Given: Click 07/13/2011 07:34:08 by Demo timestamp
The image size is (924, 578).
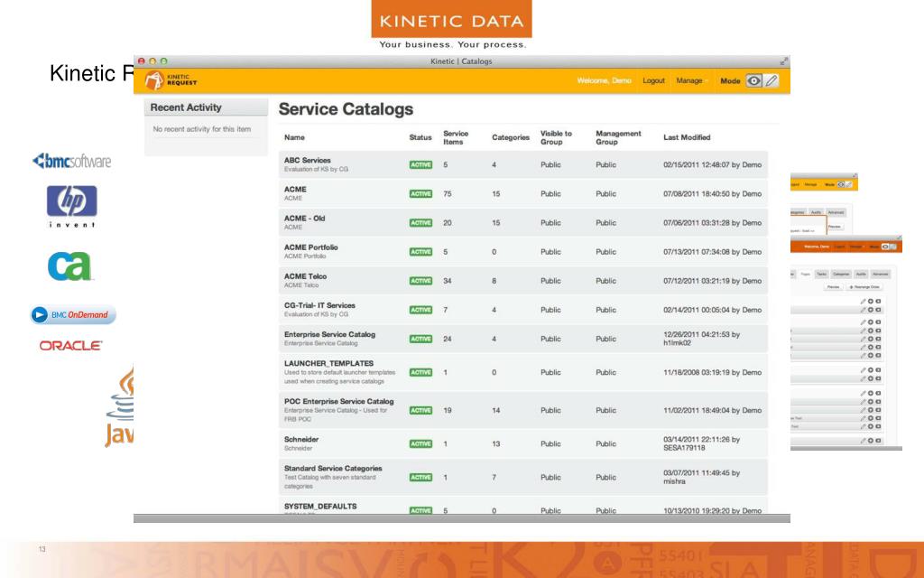Looking at the screenshot, I should click(713, 252).
